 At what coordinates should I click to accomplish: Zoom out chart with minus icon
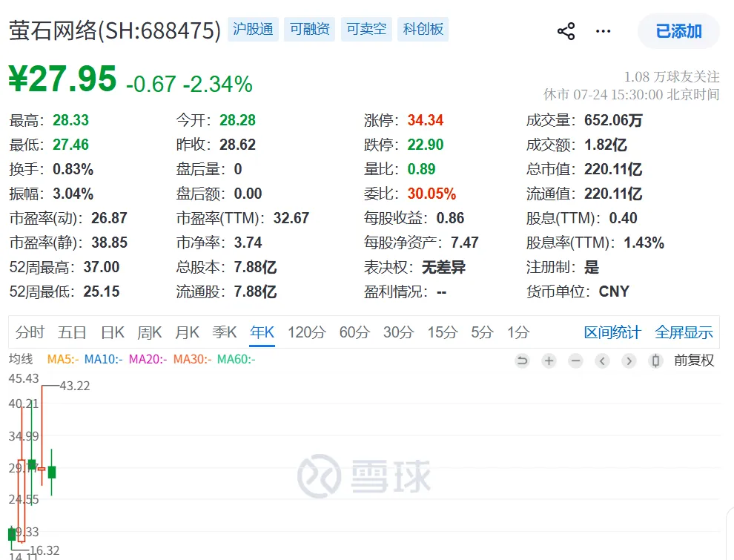click(576, 360)
